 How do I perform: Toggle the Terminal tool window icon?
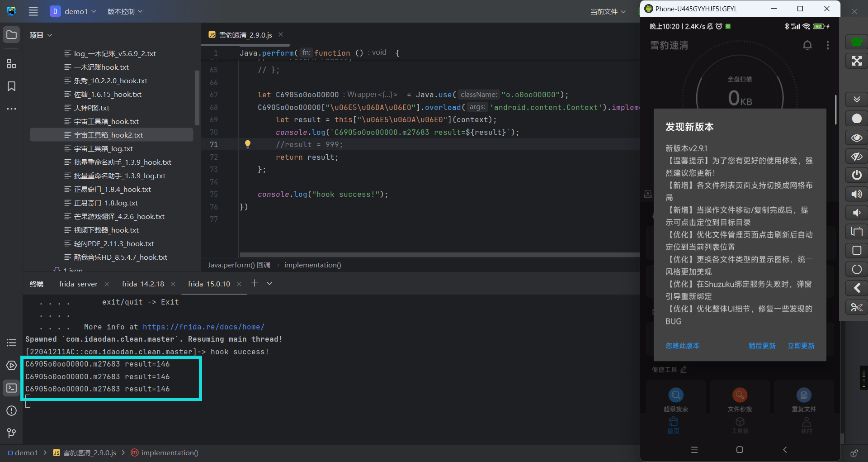(12, 388)
